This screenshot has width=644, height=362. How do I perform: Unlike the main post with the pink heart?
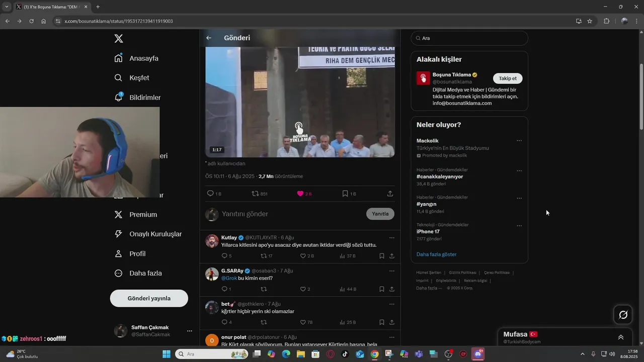click(300, 193)
